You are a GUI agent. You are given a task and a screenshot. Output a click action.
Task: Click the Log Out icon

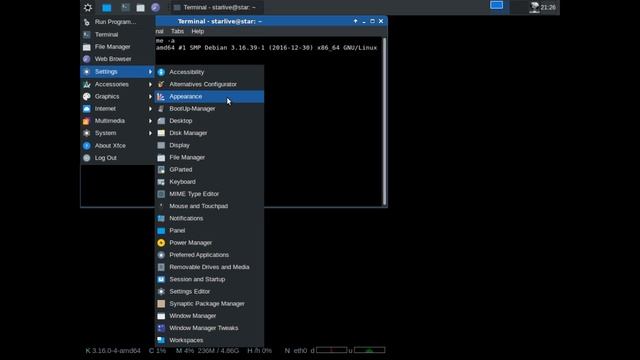coord(87,158)
